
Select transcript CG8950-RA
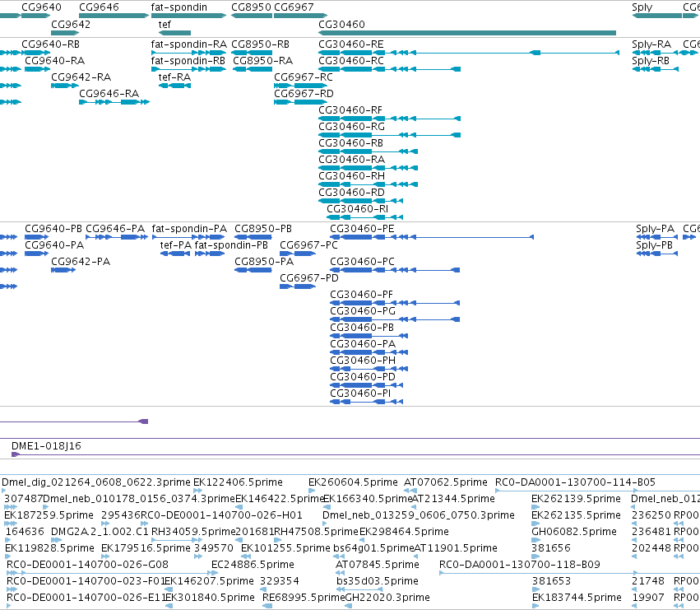coord(263,61)
